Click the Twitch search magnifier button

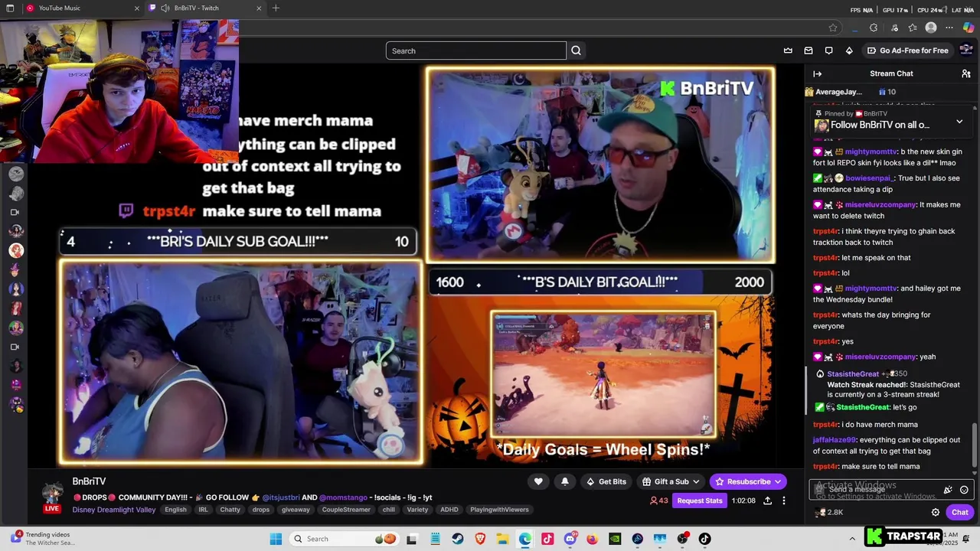click(577, 51)
